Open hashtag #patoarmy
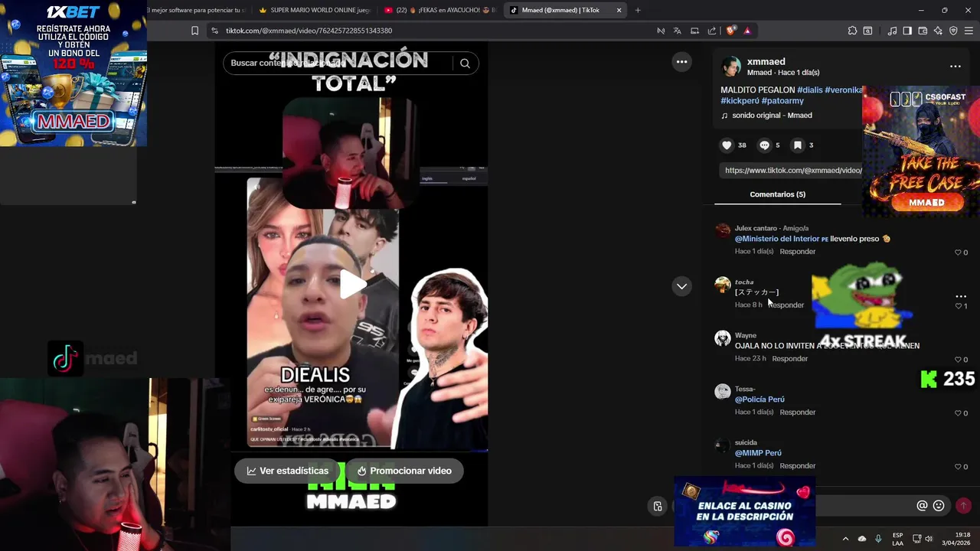This screenshot has height=551, width=980. pyautogui.click(x=782, y=101)
